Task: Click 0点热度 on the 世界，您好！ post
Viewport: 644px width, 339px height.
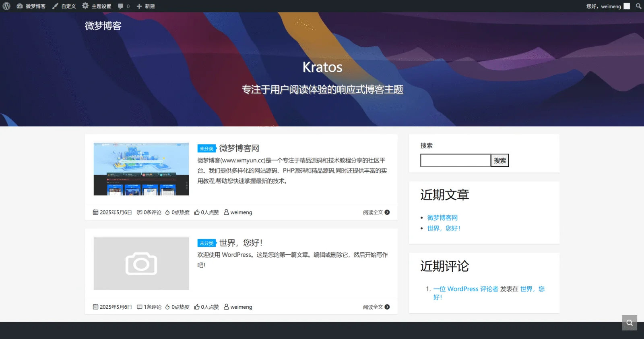Action: point(180,307)
